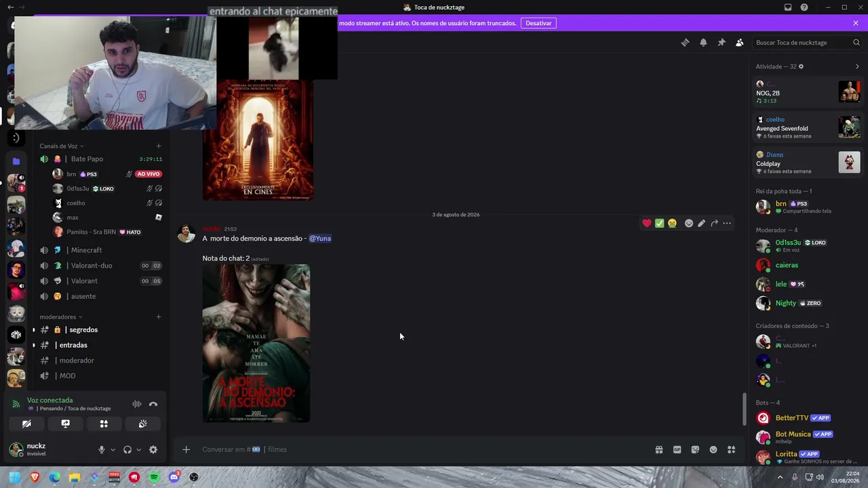Click the server search field
868x488 pixels.
click(808, 43)
